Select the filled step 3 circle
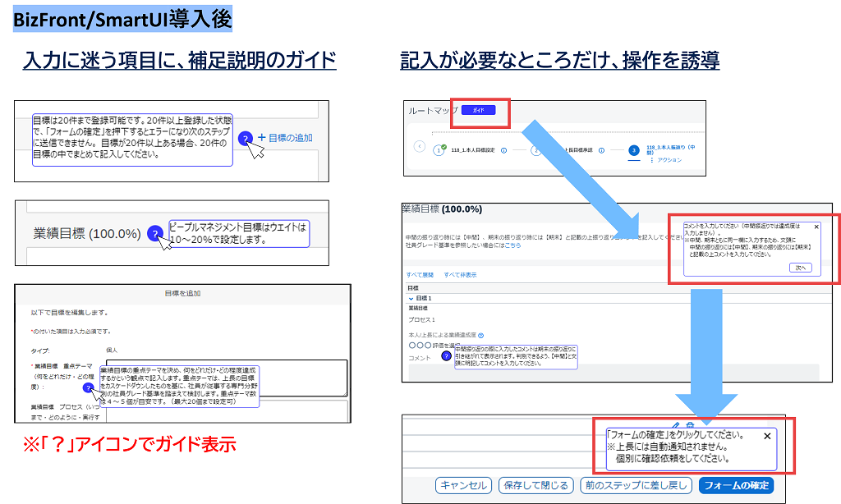The width and height of the screenshot is (841, 504). [x=634, y=151]
